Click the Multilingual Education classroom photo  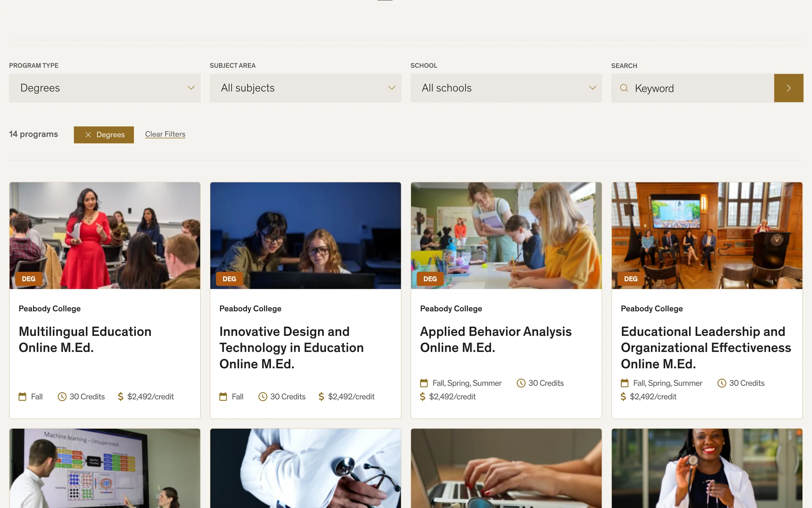(x=105, y=236)
